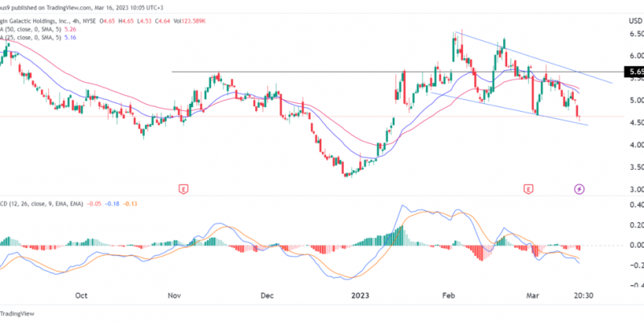
Task: Click the MACD 0.00 scale label
Action: [636, 246]
